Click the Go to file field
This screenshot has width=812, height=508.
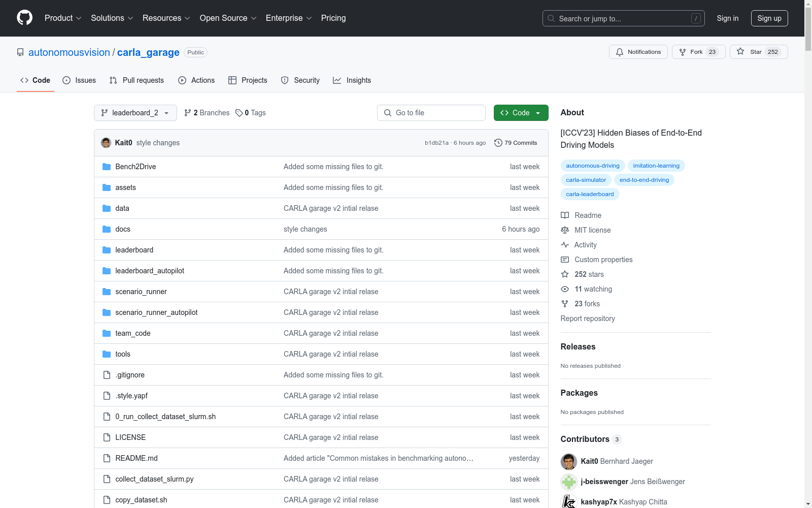coord(431,113)
